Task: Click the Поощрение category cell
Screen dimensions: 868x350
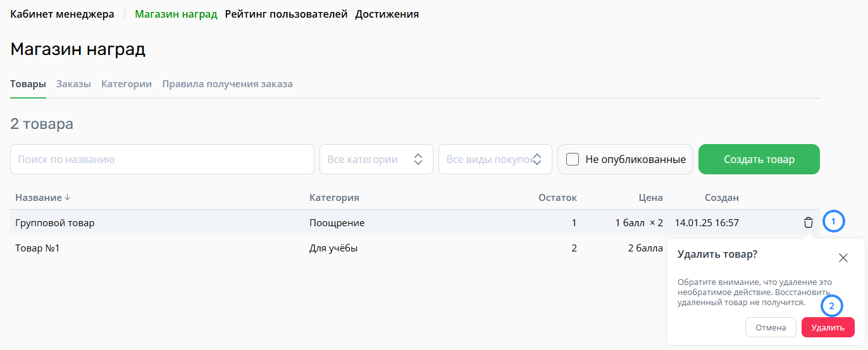Action: point(337,223)
